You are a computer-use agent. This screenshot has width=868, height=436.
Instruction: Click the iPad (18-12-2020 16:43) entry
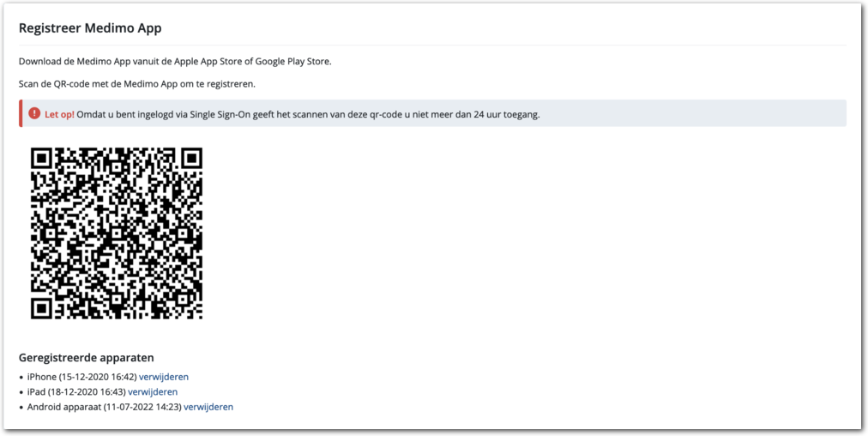76,392
